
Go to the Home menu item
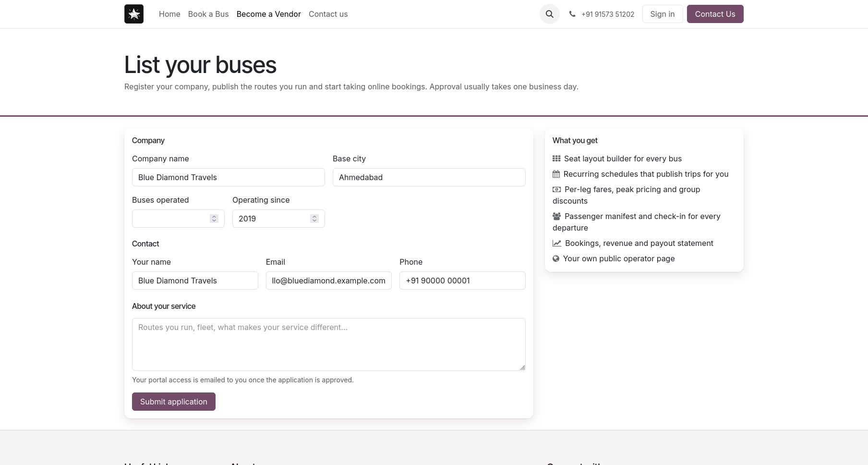click(x=169, y=14)
